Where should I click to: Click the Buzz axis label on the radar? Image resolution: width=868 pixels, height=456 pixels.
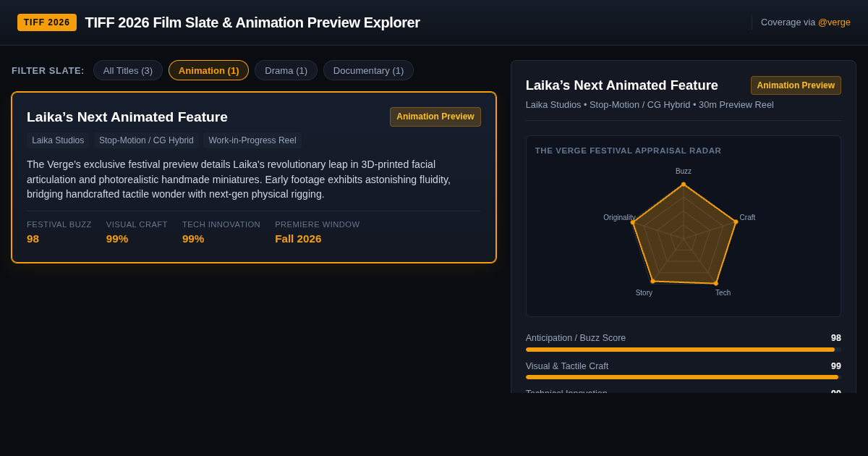point(684,172)
